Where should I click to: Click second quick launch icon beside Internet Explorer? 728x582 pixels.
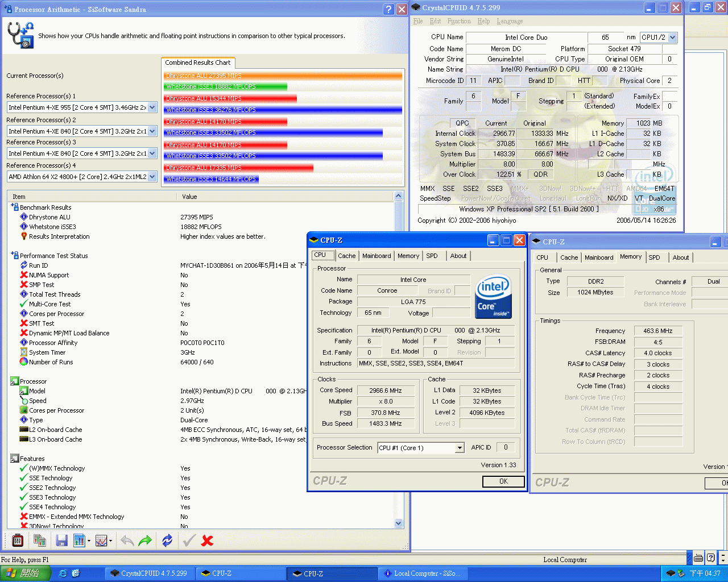[76, 573]
